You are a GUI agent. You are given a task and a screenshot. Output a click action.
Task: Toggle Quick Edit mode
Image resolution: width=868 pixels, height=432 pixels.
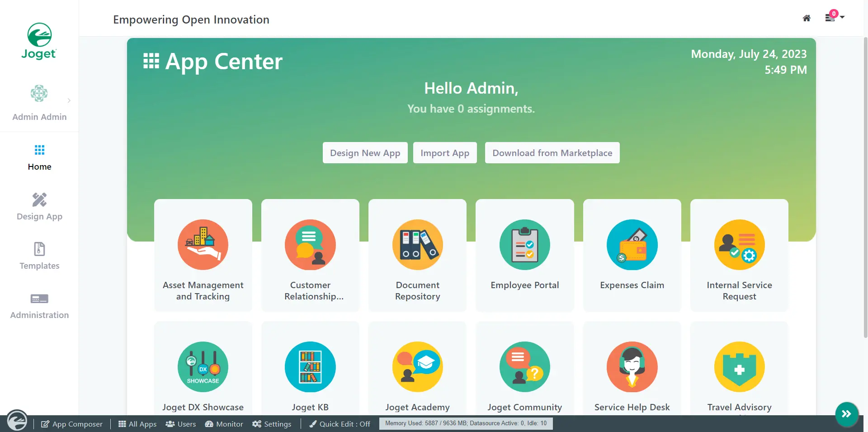click(x=340, y=424)
